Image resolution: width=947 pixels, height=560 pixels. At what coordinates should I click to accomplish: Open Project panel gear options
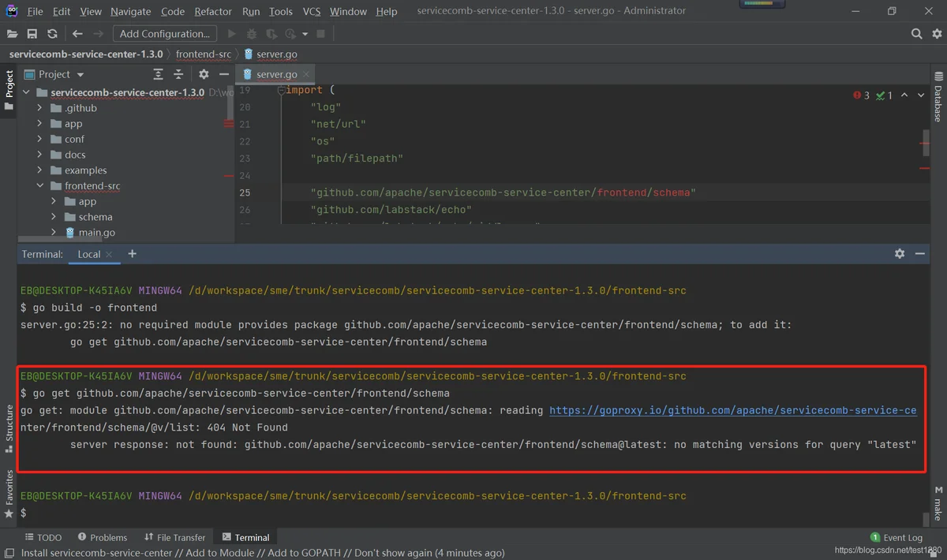click(x=204, y=74)
